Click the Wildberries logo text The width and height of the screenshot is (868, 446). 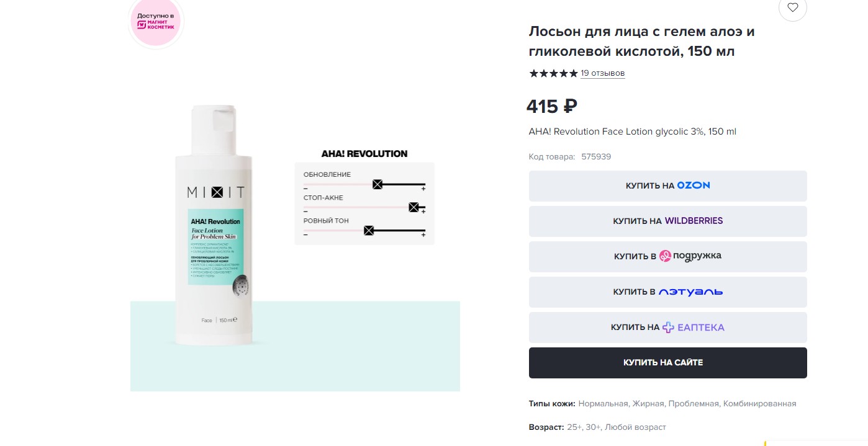pos(694,221)
